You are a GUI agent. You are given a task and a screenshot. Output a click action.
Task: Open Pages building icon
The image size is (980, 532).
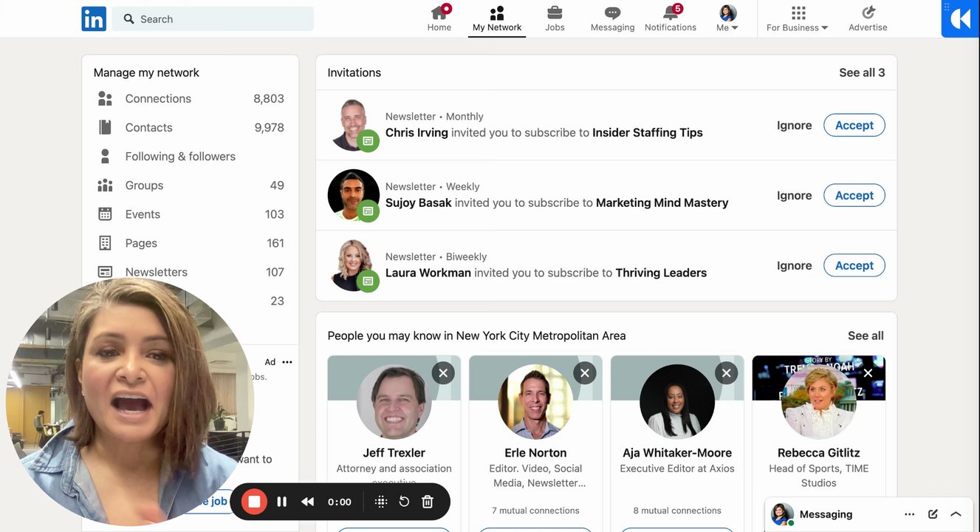105,243
